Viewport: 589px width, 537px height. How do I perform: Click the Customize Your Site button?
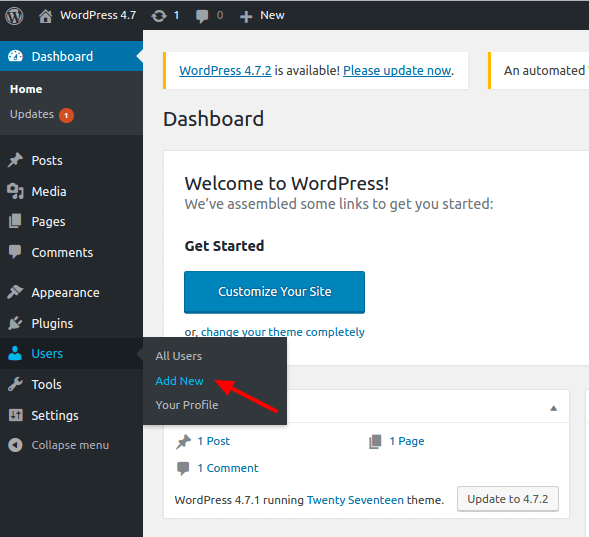(275, 292)
